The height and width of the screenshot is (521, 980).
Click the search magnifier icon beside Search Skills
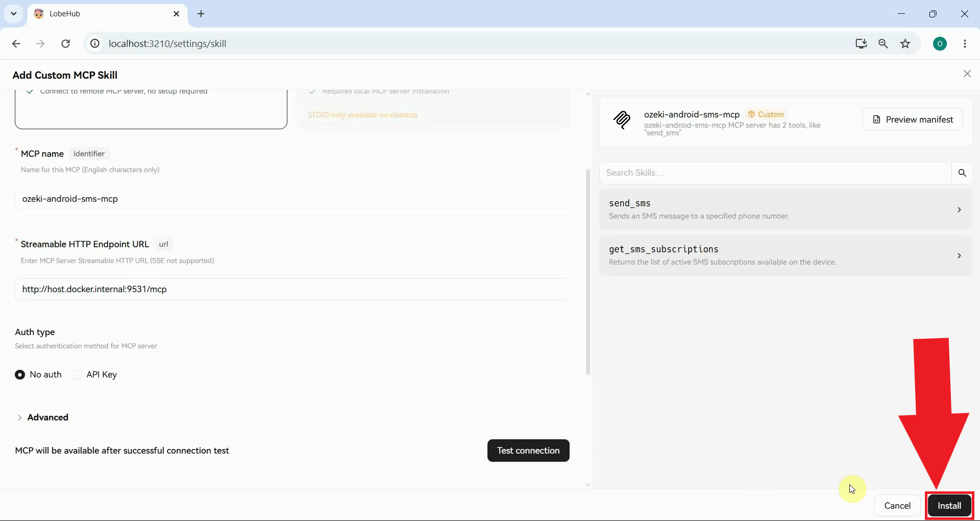(x=962, y=173)
